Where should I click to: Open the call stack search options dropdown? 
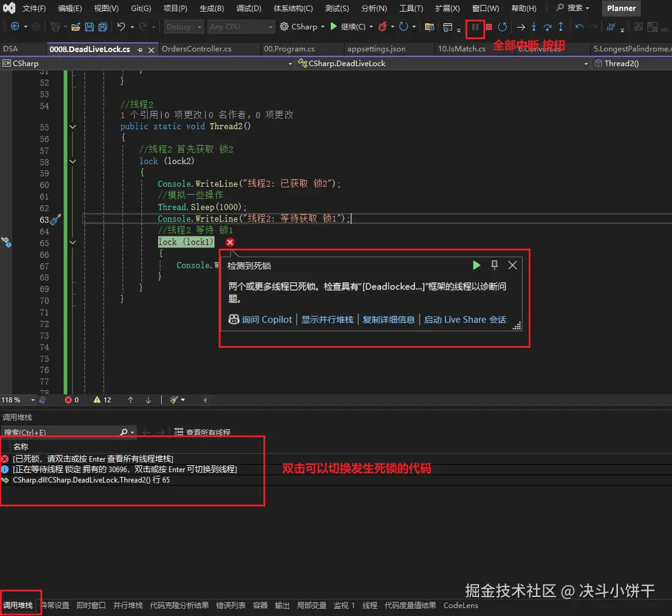[132, 432]
